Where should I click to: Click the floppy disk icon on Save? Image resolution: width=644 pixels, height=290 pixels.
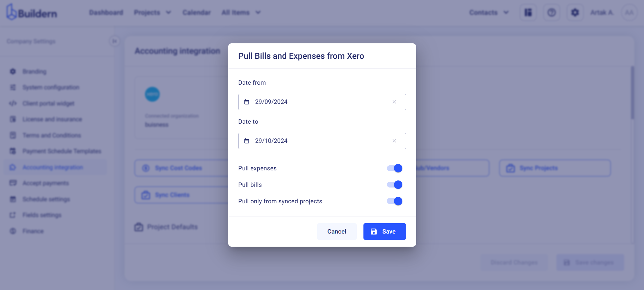(x=374, y=232)
